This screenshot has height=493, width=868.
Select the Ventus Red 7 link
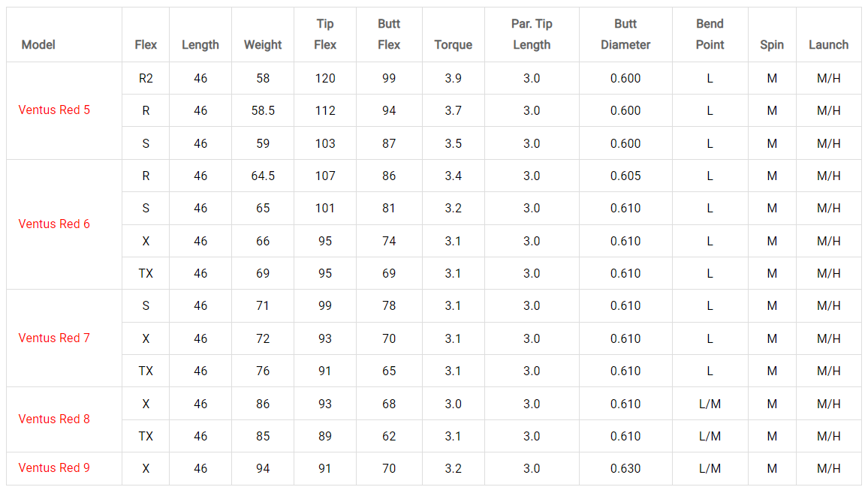(x=54, y=338)
